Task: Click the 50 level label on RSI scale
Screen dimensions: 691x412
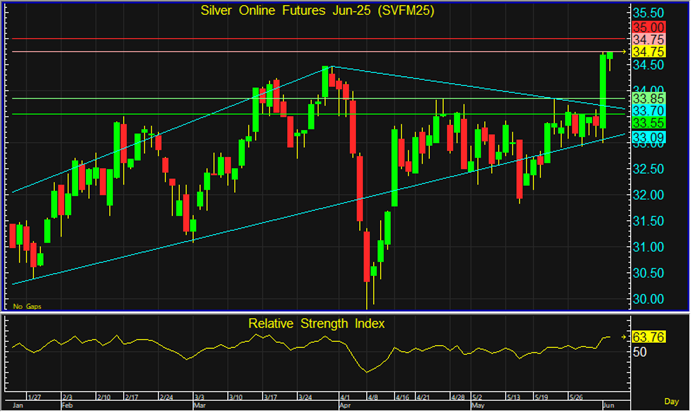Action: (x=639, y=352)
